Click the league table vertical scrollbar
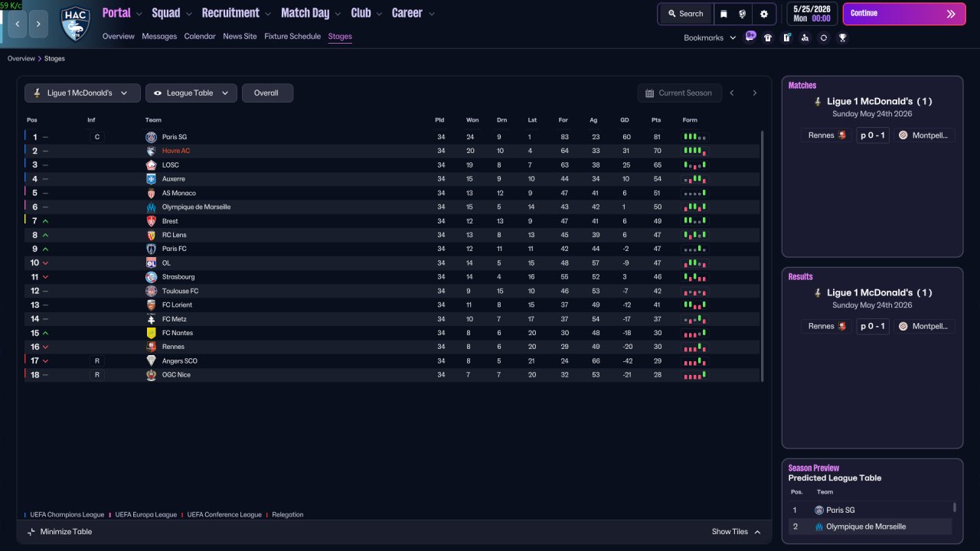Image resolution: width=980 pixels, height=551 pixels. (763, 256)
